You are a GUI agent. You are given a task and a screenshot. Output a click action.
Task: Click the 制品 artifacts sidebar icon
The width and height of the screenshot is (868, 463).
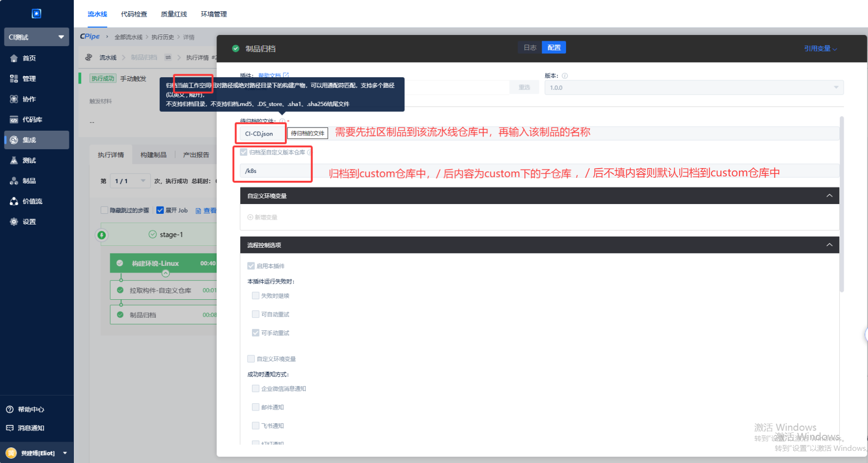[14, 181]
